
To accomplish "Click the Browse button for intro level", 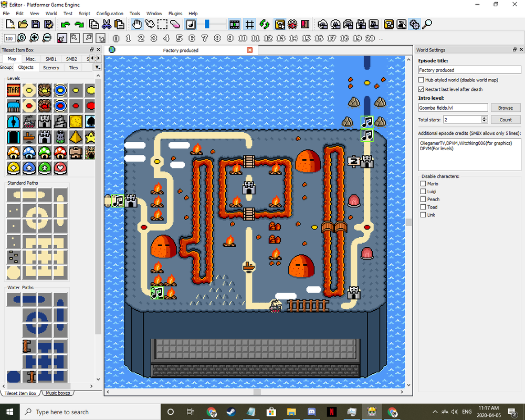I will tap(506, 108).
